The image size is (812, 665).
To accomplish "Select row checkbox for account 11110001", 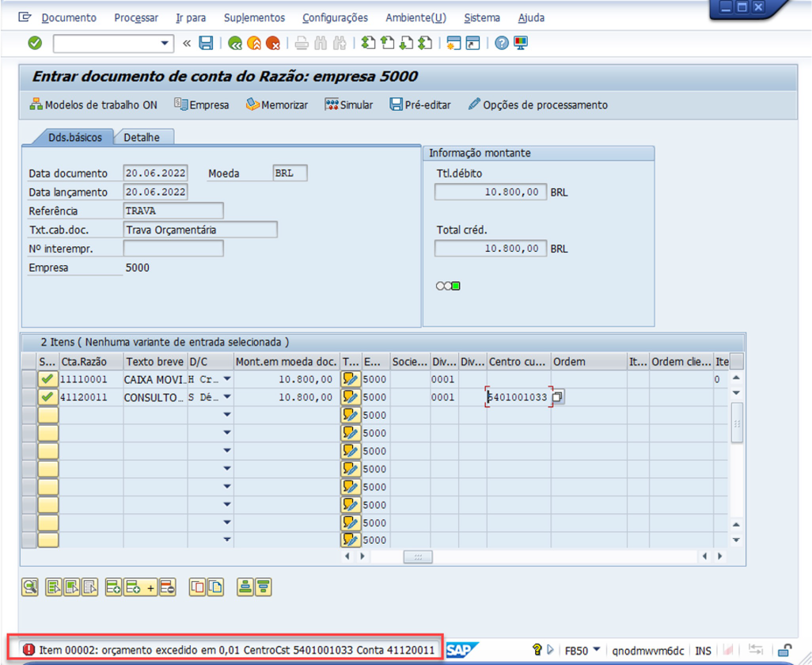I will 28,379.
